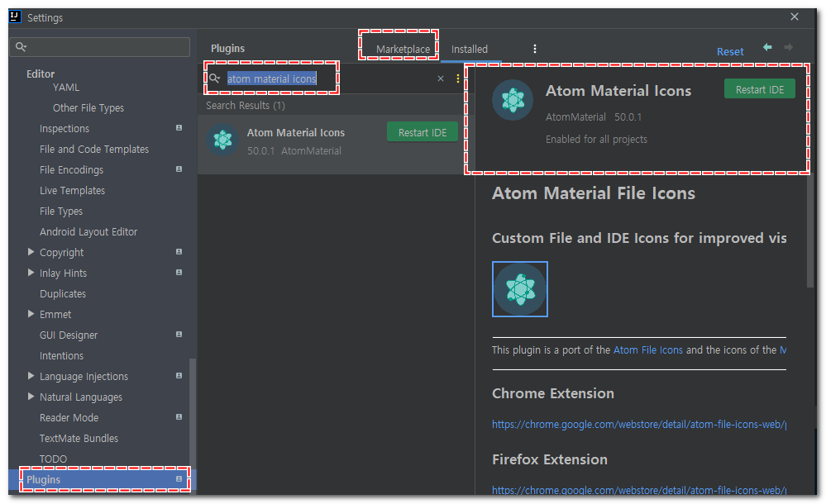826x504 pixels.
Task: Open search options via the yellow kebab icon
Action: [x=458, y=77]
